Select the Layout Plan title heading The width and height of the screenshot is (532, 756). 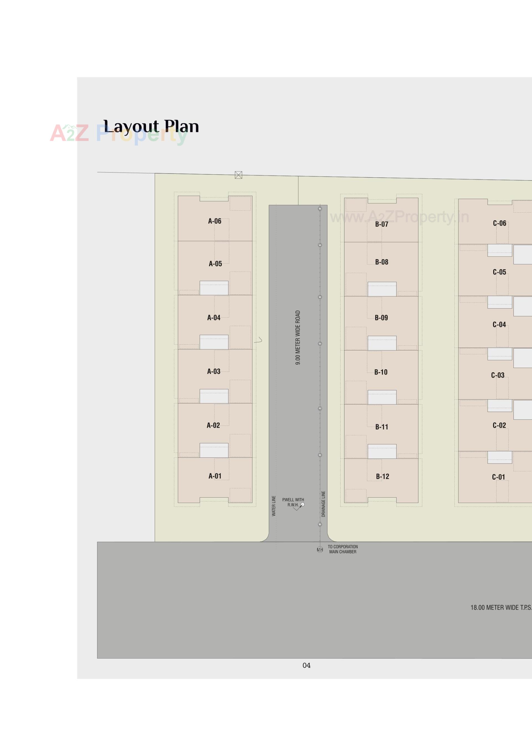pos(151,126)
